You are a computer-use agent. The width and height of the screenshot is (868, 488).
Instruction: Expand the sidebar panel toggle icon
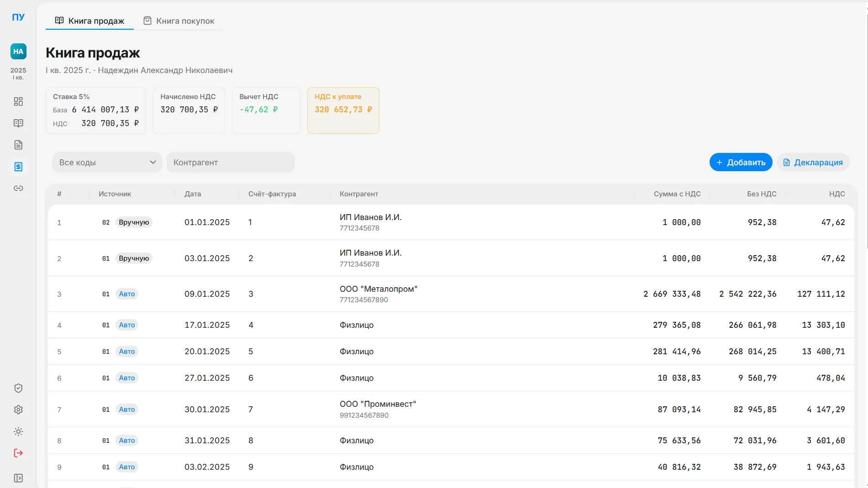tap(18, 478)
